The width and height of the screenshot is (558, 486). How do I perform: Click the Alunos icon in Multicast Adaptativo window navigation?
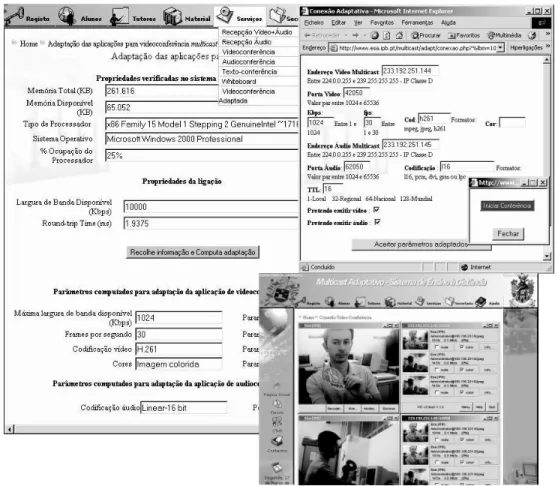tap(330, 302)
